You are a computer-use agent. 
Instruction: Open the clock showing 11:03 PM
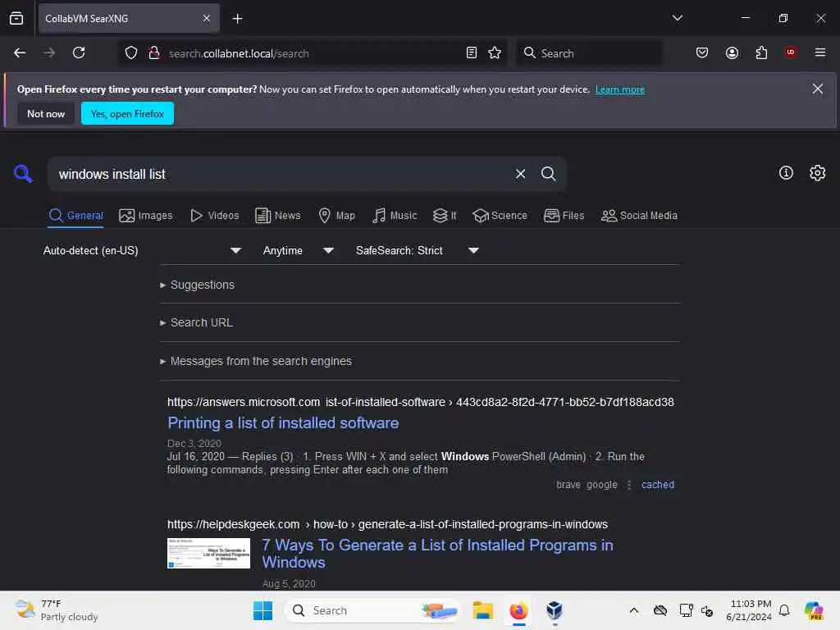[x=749, y=610]
